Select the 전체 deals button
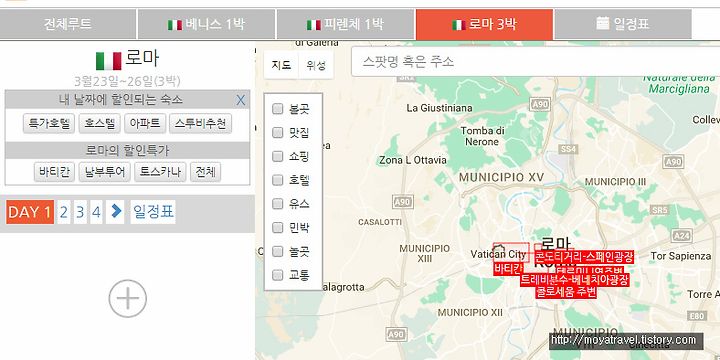The image size is (720, 360). 205,172
